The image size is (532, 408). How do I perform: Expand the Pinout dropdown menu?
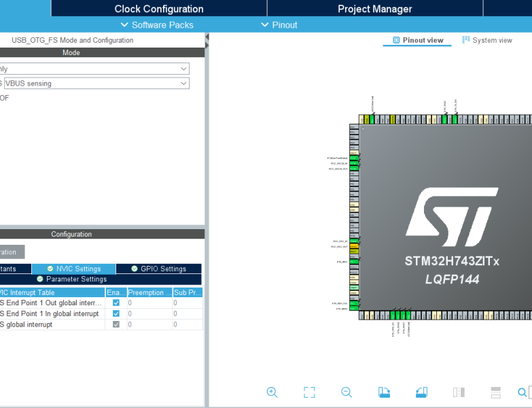(x=279, y=25)
